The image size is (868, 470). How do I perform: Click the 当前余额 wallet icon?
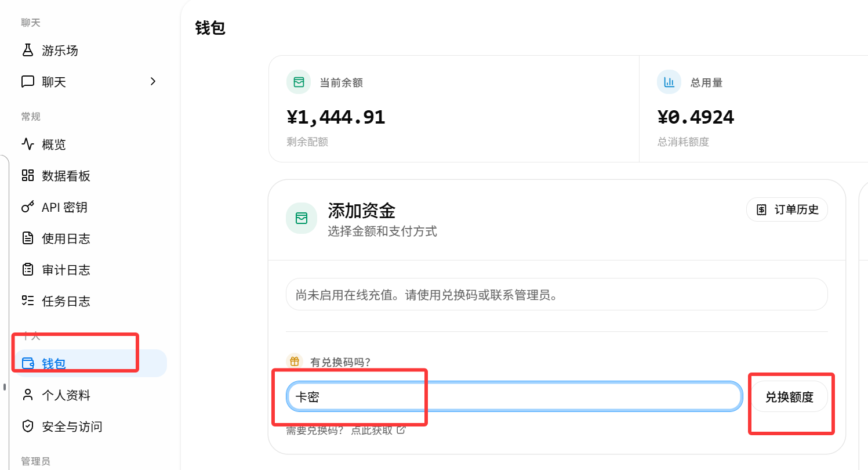(x=299, y=82)
